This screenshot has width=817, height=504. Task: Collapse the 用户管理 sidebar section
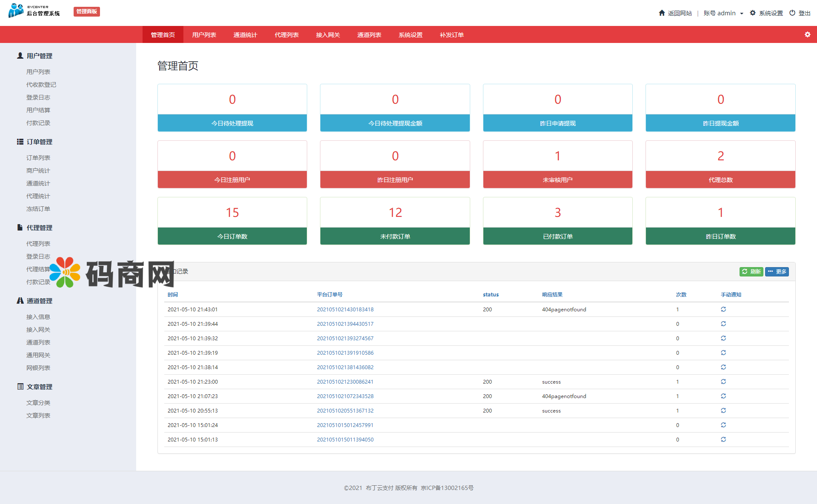pos(39,56)
